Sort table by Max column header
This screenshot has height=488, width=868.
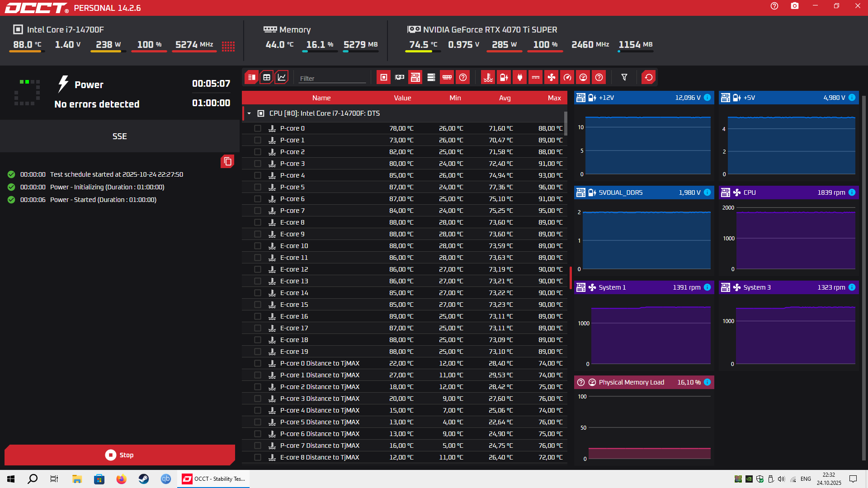tap(554, 98)
